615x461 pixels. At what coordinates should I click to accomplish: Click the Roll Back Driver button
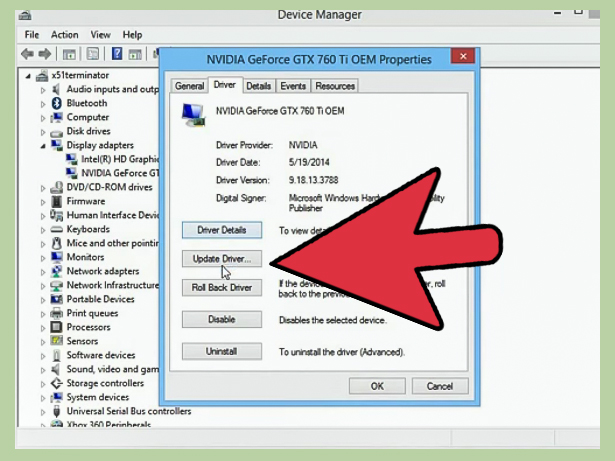[x=222, y=288]
